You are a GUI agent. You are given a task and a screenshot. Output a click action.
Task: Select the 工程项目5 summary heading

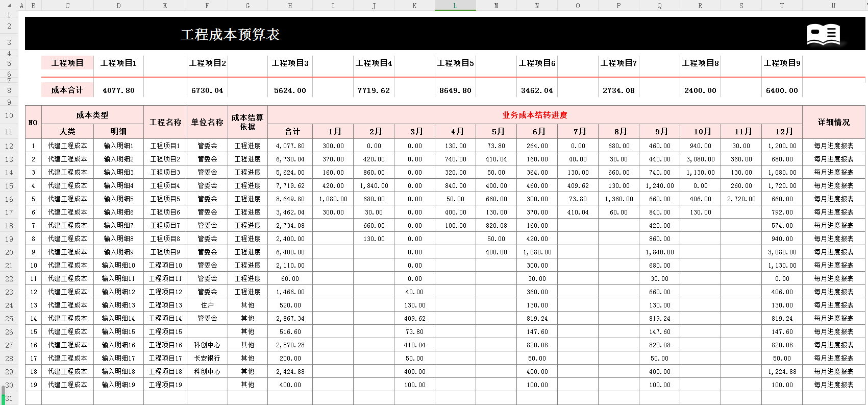tap(455, 63)
